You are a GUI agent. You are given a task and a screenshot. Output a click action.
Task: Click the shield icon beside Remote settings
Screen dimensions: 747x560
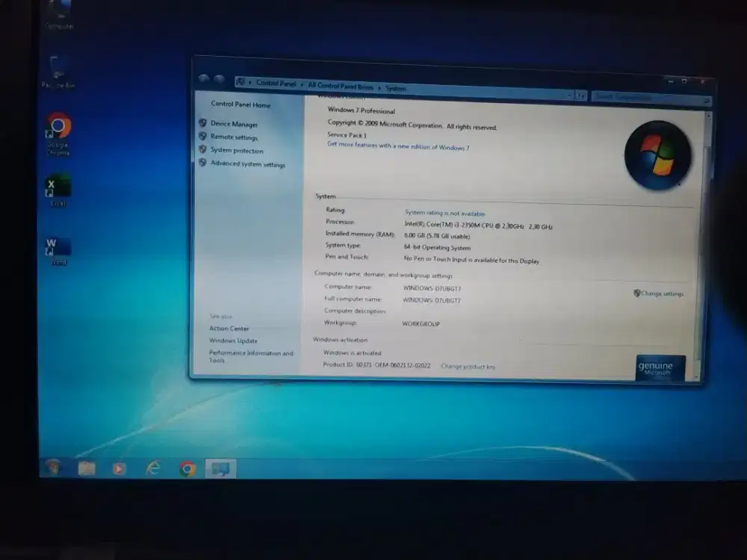(203, 136)
